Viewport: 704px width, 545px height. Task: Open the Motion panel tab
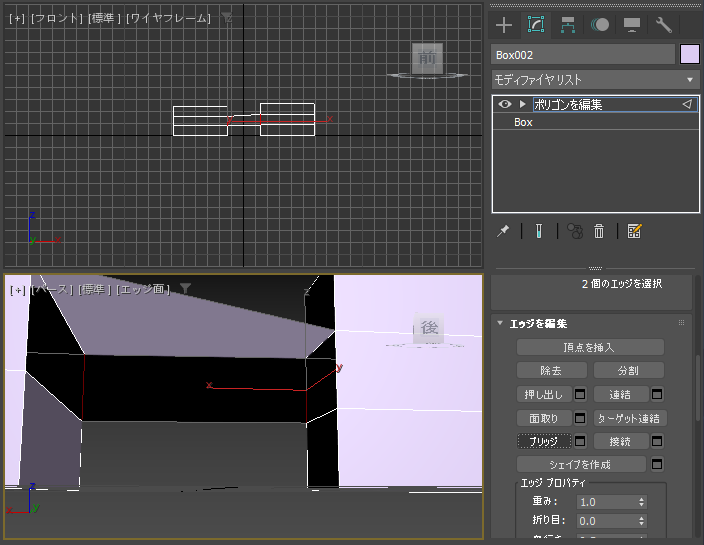pos(600,25)
